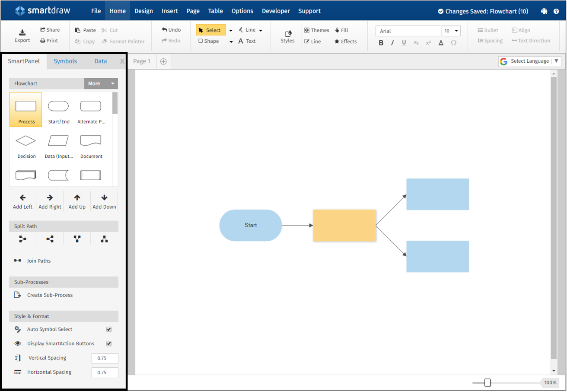Open the font size dropdown
The width and height of the screenshot is (567, 392).
[456, 31]
